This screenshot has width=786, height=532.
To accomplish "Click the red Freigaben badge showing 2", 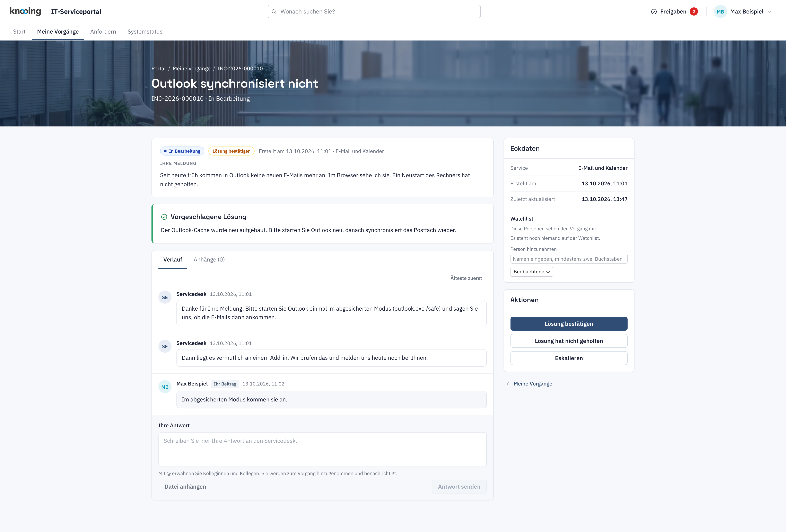I will [694, 11].
